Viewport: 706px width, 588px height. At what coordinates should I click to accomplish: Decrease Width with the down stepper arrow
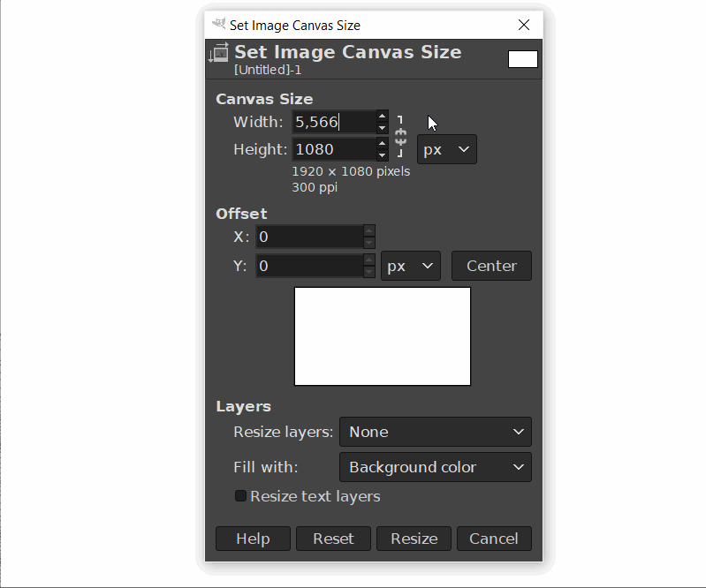(382, 128)
